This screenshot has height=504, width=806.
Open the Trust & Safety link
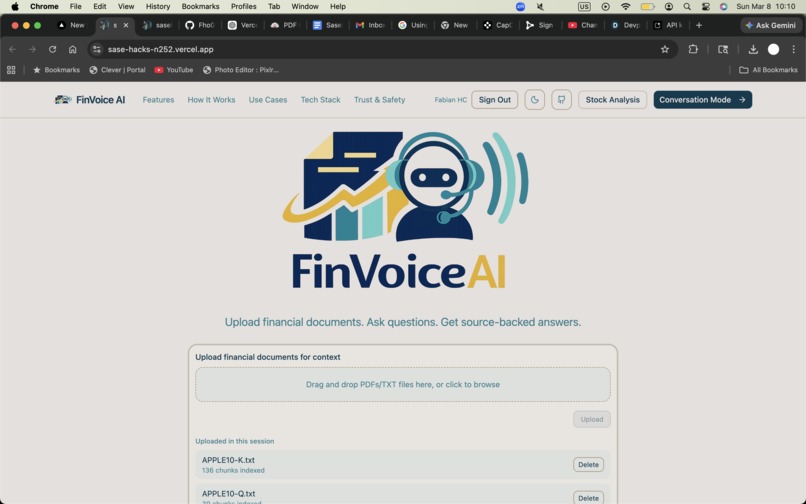point(379,100)
